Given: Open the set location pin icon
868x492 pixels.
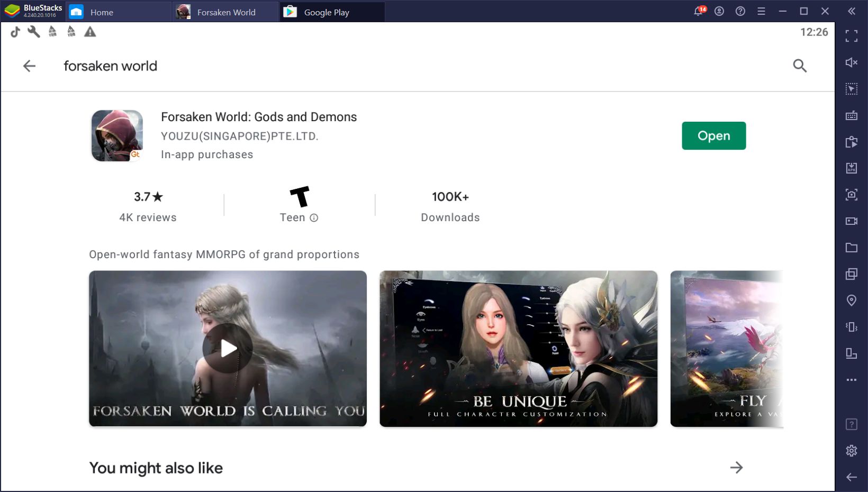Looking at the screenshot, I should (x=851, y=300).
